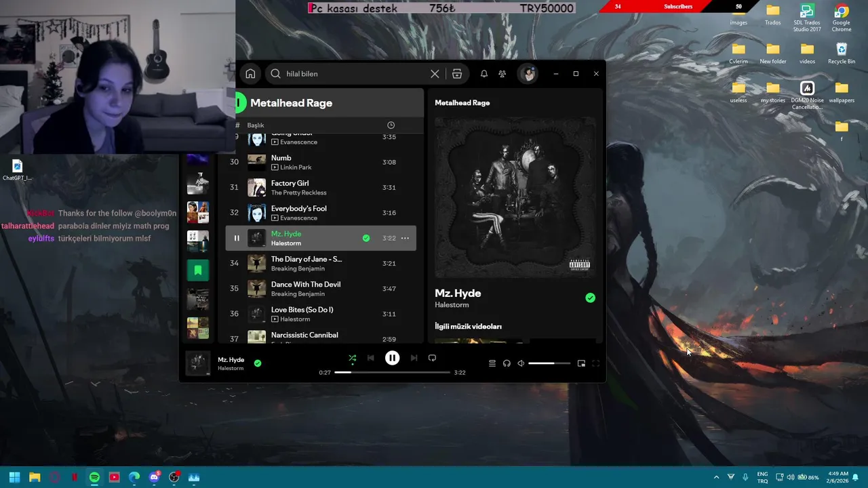Screen dimensions: 868x488
Task: Open the Browse icon in Spotify
Action: click(457, 74)
